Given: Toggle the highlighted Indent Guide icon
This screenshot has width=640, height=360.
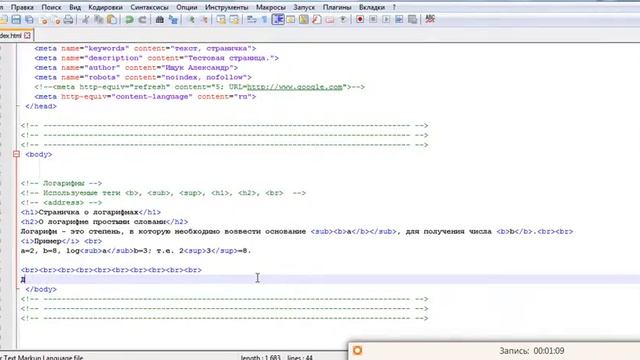Looking at the screenshot, I should (x=278, y=19).
